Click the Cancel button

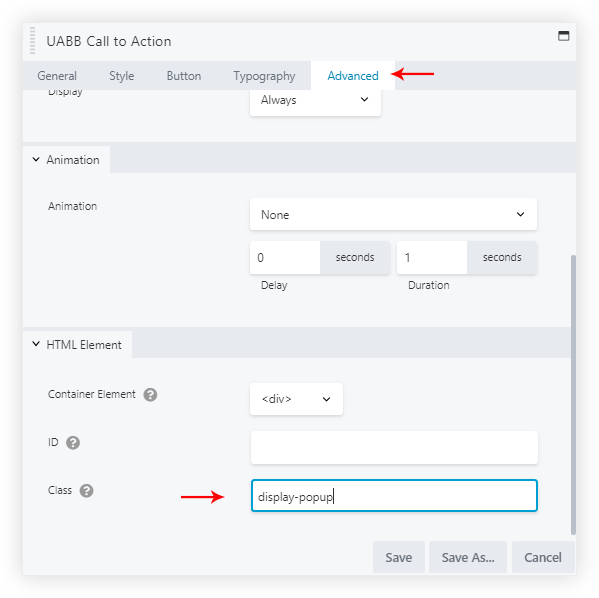543,557
